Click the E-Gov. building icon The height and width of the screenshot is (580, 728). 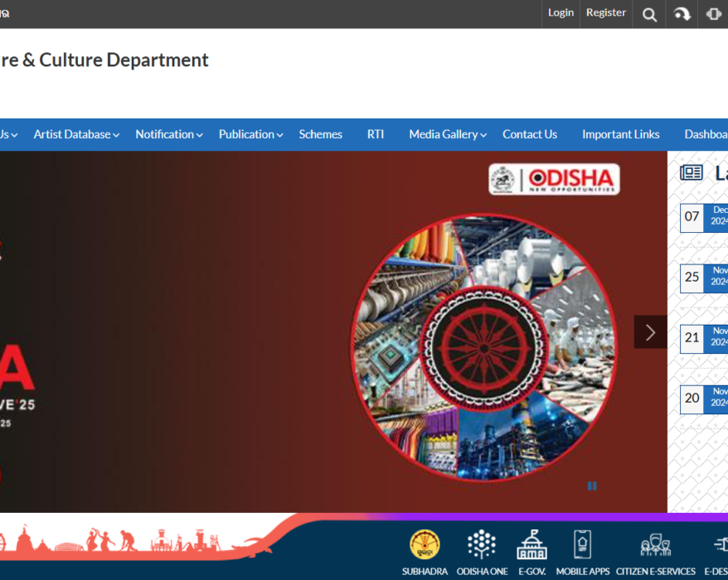pos(531,545)
